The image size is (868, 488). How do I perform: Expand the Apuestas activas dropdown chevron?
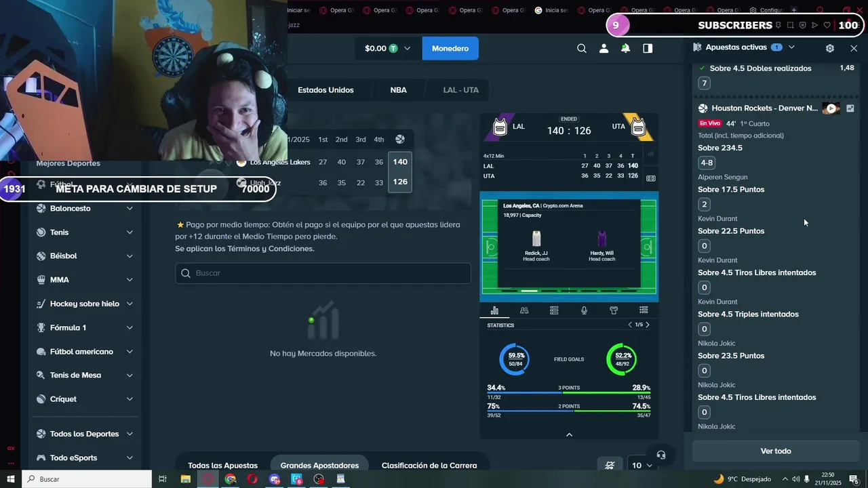coord(791,47)
